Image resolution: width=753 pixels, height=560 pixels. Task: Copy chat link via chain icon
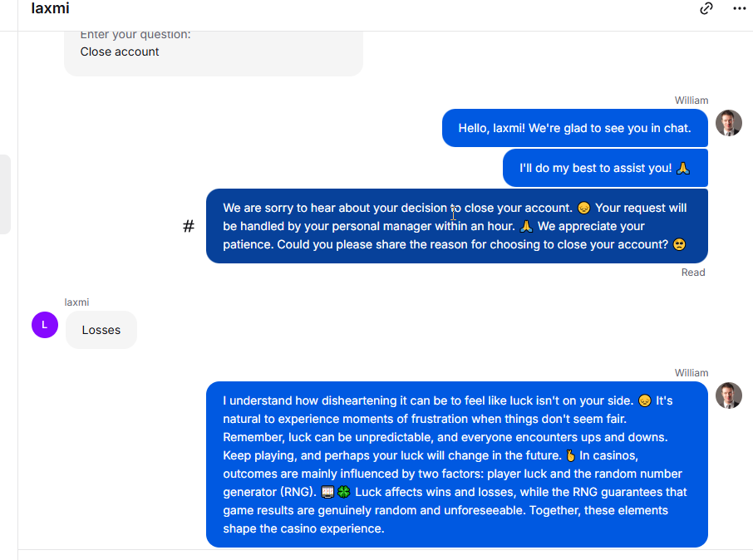click(x=706, y=8)
